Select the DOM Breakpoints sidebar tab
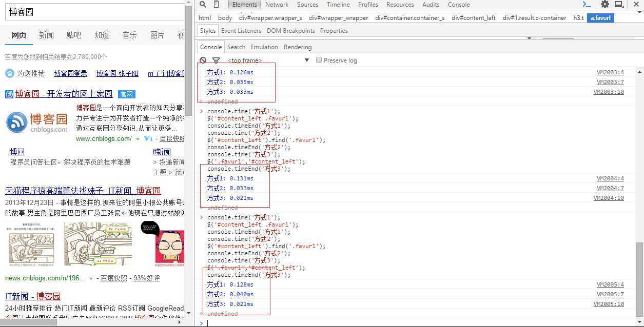644x327 pixels. click(291, 31)
